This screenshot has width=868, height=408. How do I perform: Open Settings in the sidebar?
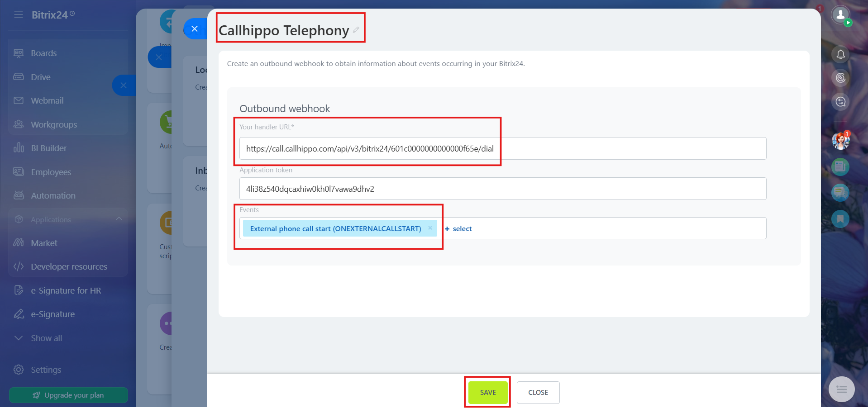(x=46, y=370)
